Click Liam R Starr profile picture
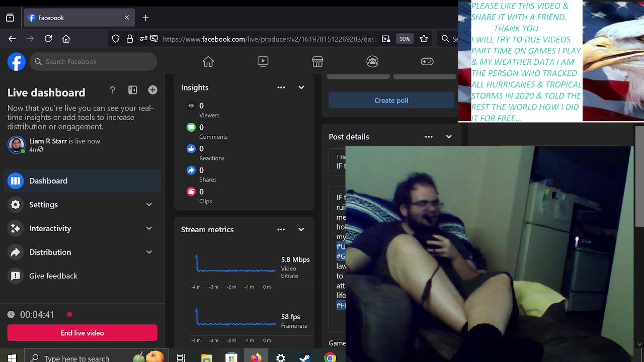This screenshot has height=362, width=644. tap(16, 145)
